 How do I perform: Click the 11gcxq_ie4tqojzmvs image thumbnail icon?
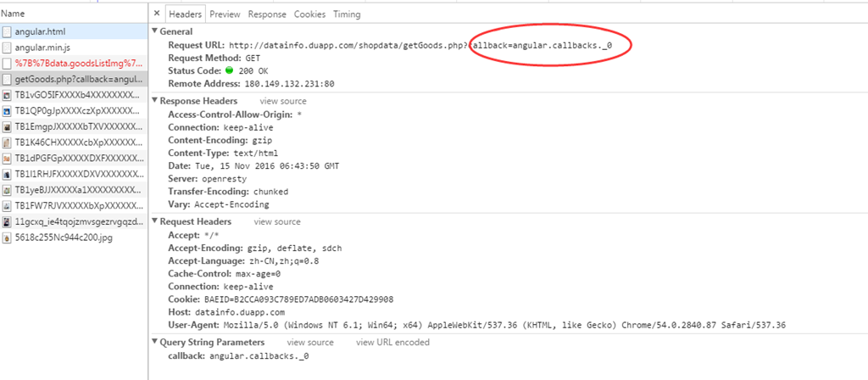8,221
